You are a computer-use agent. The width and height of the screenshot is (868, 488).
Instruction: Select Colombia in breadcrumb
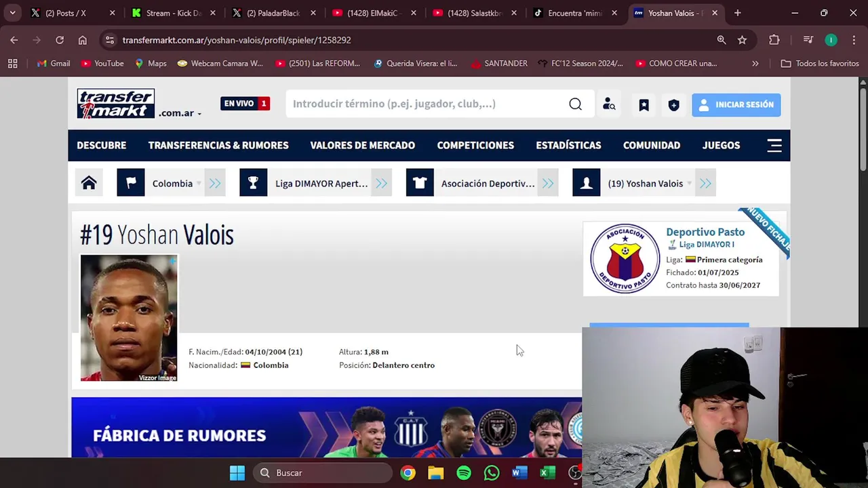click(172, 184)
